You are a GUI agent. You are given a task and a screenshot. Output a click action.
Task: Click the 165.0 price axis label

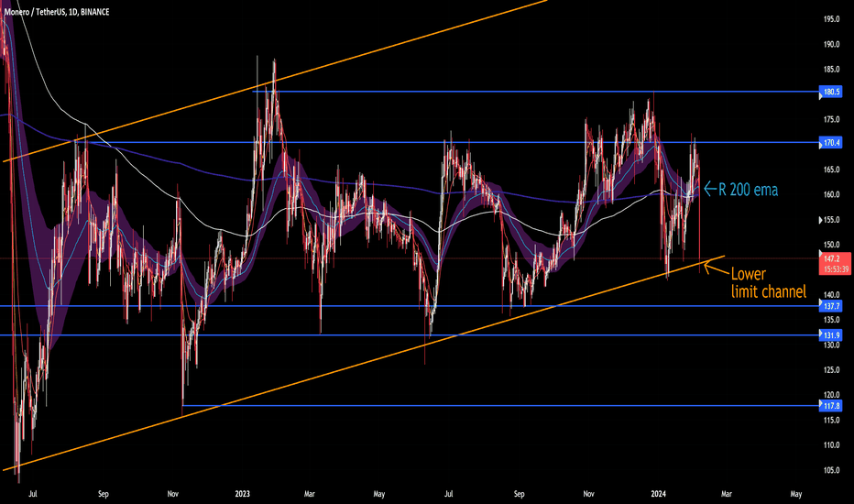coord(831,170)
